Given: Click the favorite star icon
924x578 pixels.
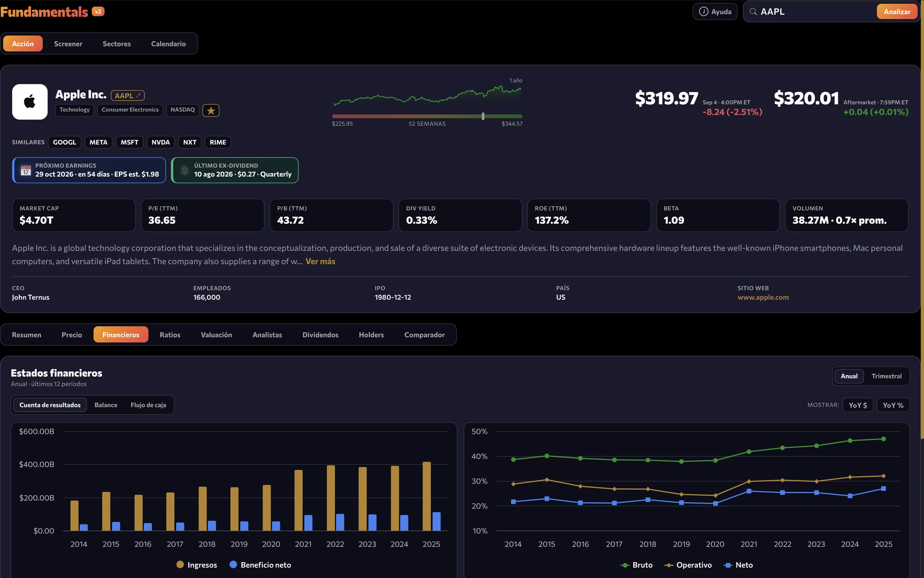Looking at the screenshot, I should pyautogui.click(x=211, y=111).
